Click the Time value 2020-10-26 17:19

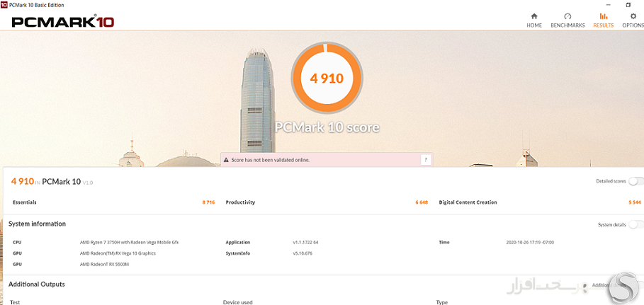click(x=530, y=242)
